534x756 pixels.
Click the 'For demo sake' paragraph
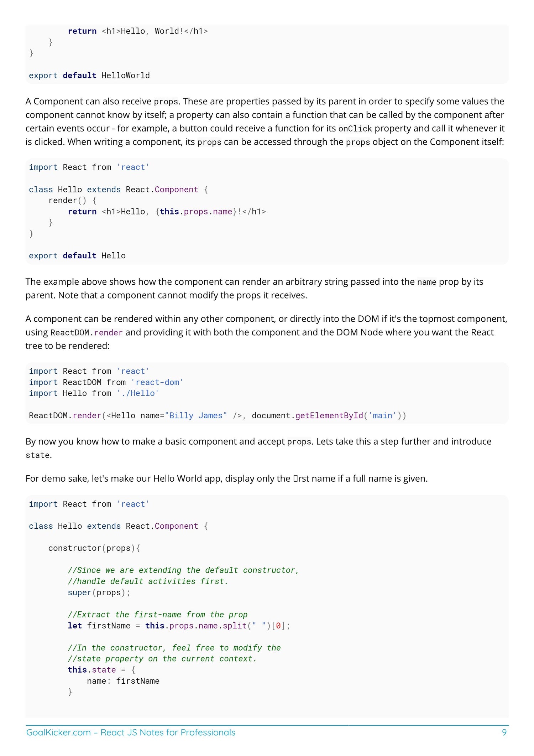226,478
